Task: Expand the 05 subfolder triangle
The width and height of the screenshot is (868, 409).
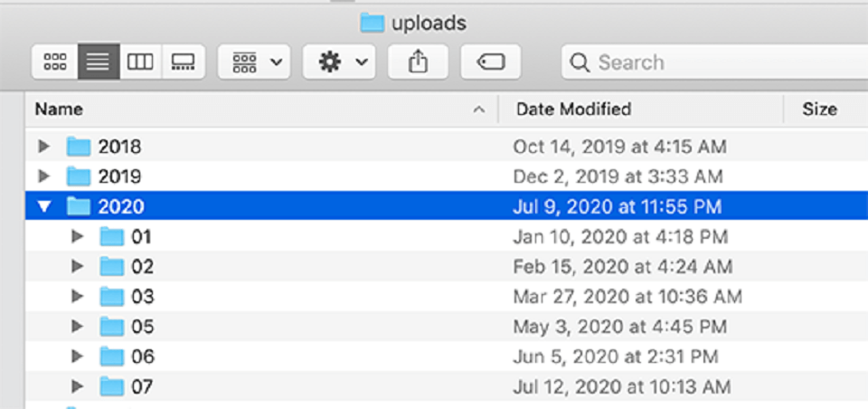Action: coord(78,327)
